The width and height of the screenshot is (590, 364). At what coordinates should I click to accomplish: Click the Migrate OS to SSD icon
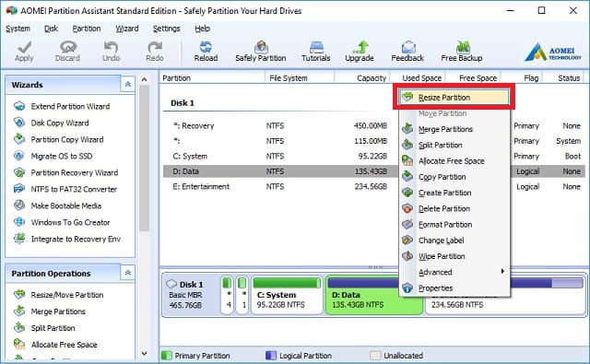point(19,156)
